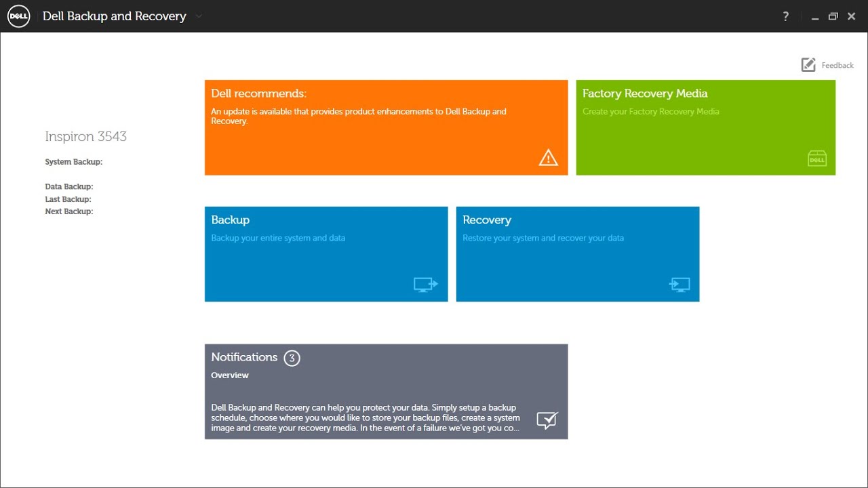Click the warning triangle icon on Dell recommends tile
The width and height of the screenshot is (868, 488).
pyautogui.click(x=548, y=158)
